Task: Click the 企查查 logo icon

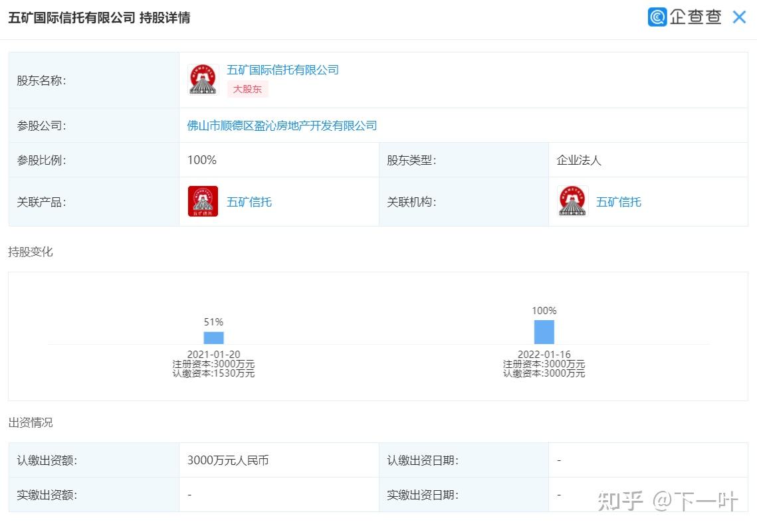Action: click(657, 17)
